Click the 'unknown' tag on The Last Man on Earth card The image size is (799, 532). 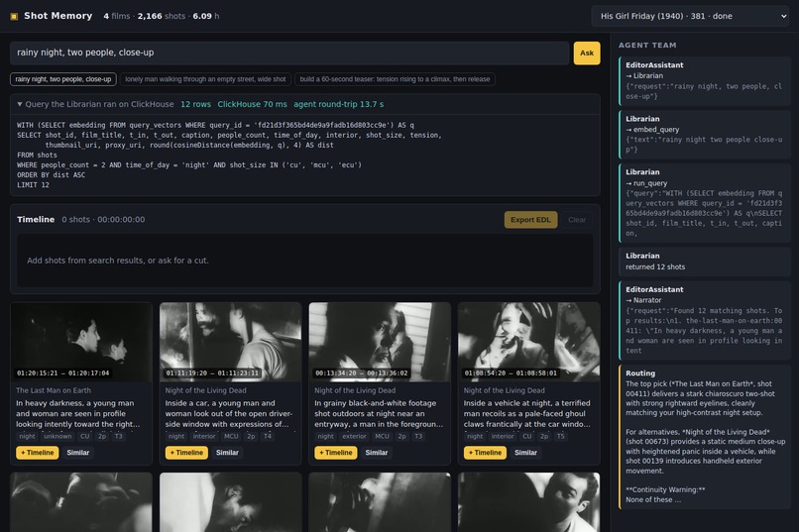(x=57, y=436)
